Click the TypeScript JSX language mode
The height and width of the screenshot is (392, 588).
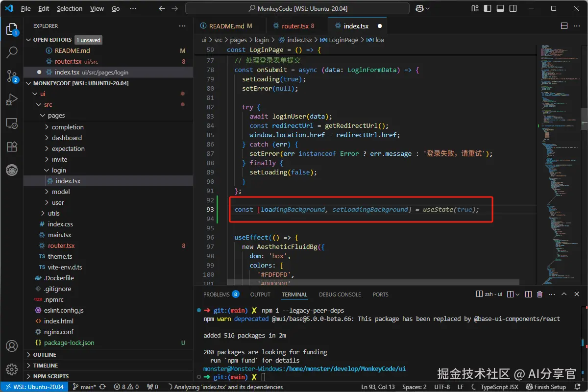point(499,387)
